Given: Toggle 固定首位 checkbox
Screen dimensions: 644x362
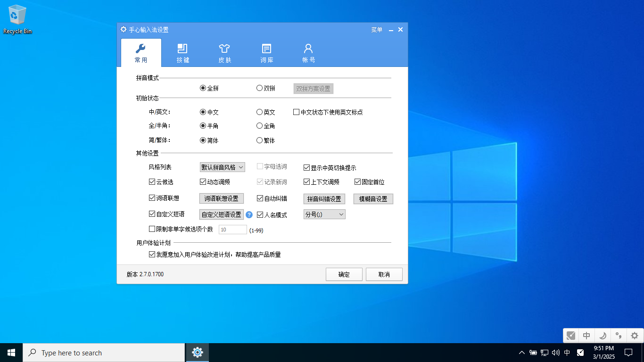Looking at the screenshot, I should 358,182.
